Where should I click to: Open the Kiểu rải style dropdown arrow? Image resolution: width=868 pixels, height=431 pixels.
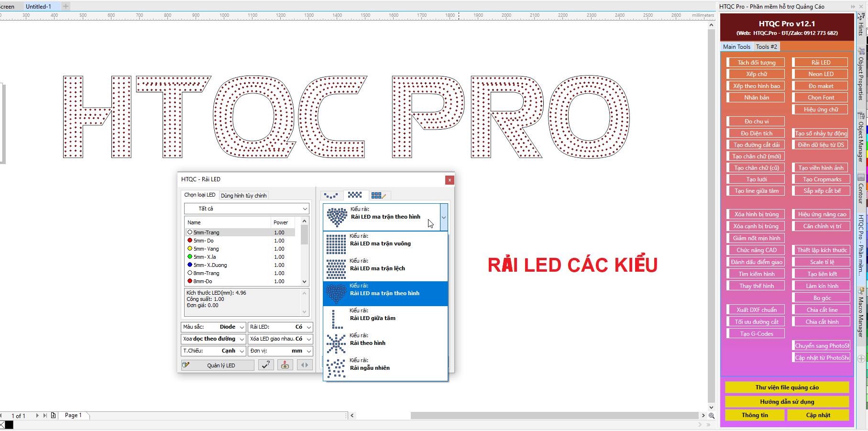(x=444, y=217)
